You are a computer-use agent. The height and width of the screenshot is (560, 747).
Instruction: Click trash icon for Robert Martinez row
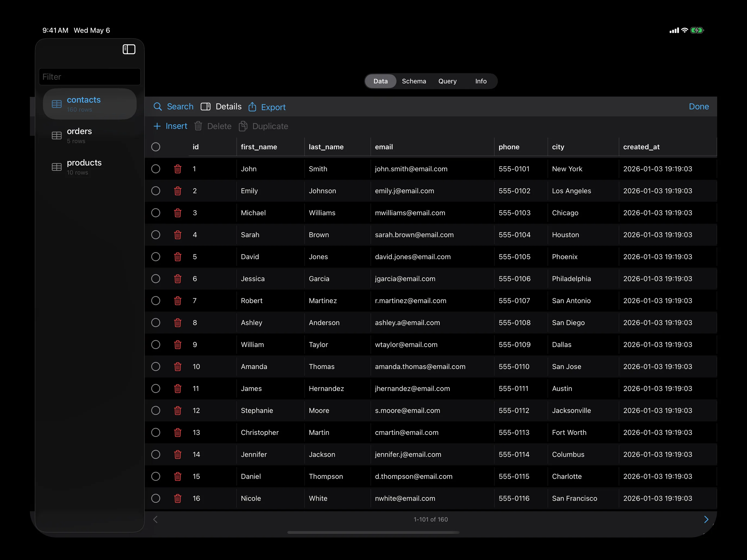178,300
